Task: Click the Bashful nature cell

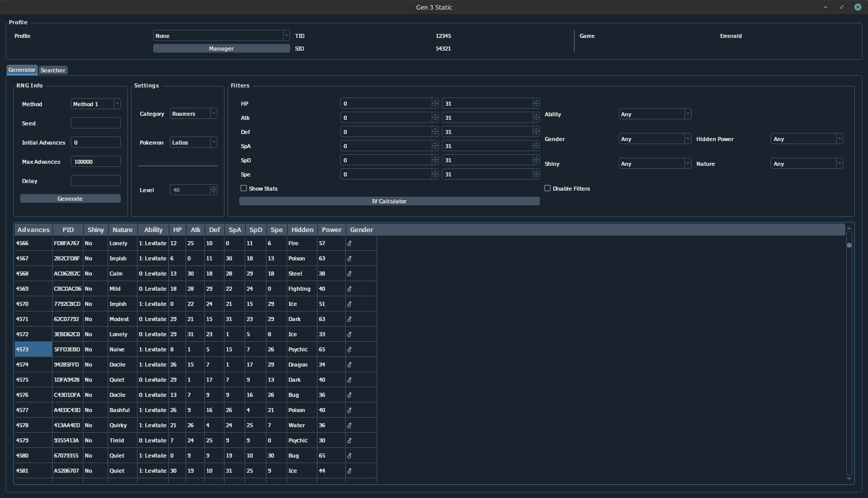Action: point(122,410)
